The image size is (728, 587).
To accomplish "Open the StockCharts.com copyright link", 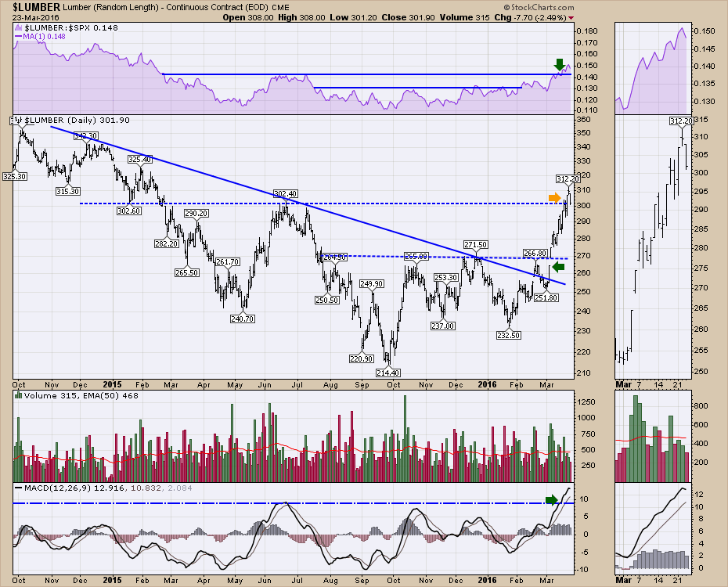I will tap(539, 7).
